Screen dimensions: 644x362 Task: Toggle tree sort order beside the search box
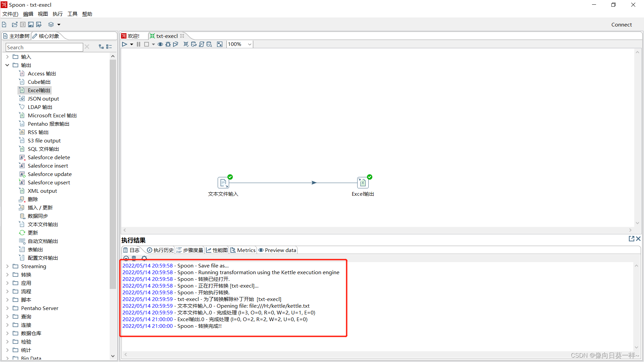(101, 47)
